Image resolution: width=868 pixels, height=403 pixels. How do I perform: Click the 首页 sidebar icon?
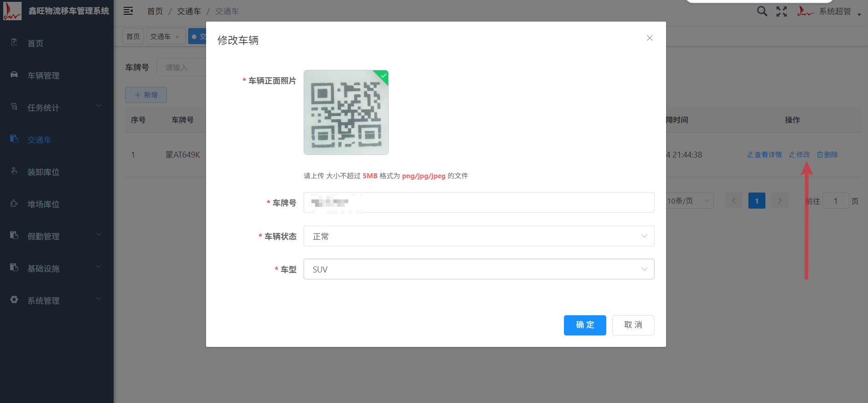pos(14,42)
